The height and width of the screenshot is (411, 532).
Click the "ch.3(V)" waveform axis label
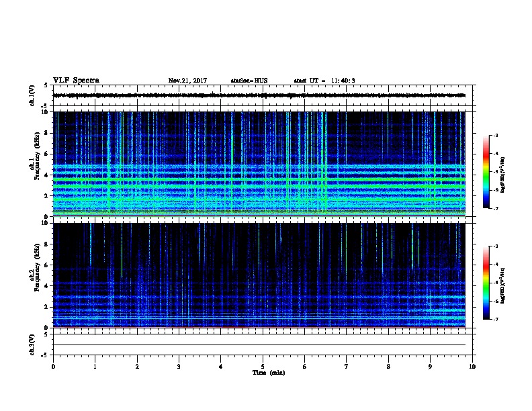click(32, 345)
